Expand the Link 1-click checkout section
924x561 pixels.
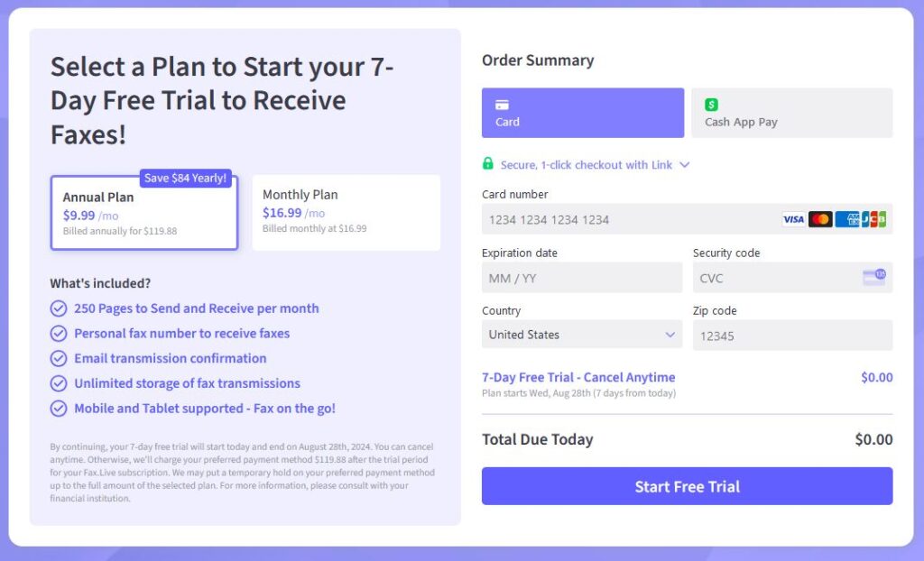(684, 165)
